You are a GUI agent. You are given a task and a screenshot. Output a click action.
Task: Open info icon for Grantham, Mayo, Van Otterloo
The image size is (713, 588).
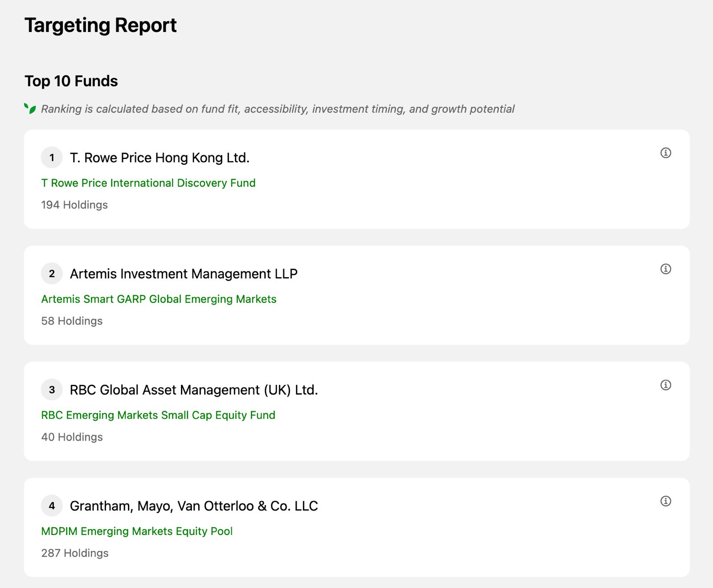(666, 501)
